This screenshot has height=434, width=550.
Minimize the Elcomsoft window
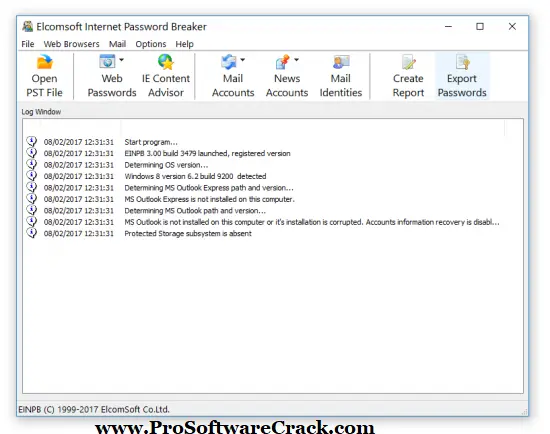click(448, 27)
